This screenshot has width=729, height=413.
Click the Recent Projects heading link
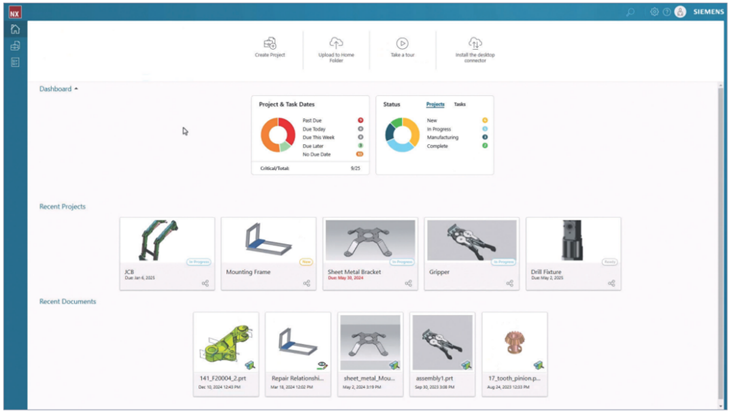(x=62, y=207)
